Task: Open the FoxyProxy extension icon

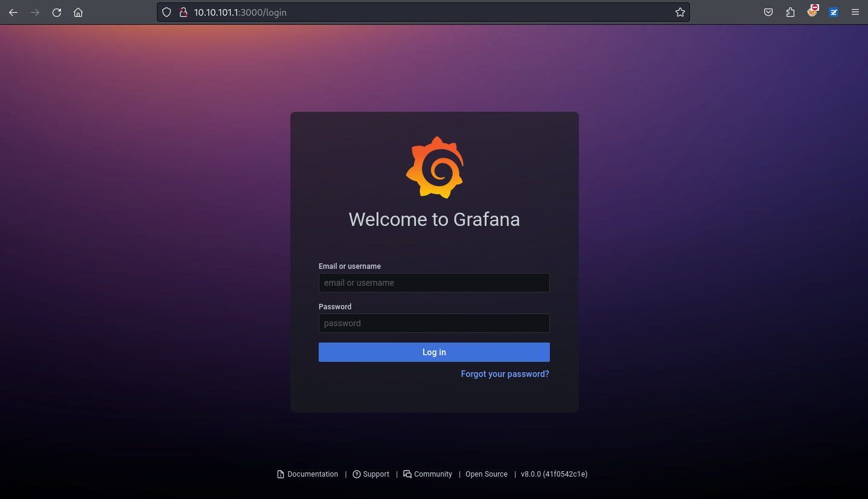Action: click(x=812, y=11)
